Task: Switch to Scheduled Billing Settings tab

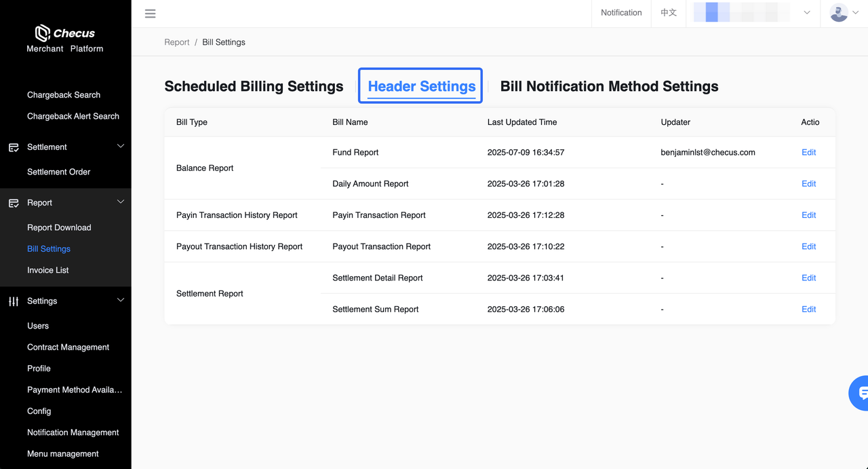Action: coord(254,86)
